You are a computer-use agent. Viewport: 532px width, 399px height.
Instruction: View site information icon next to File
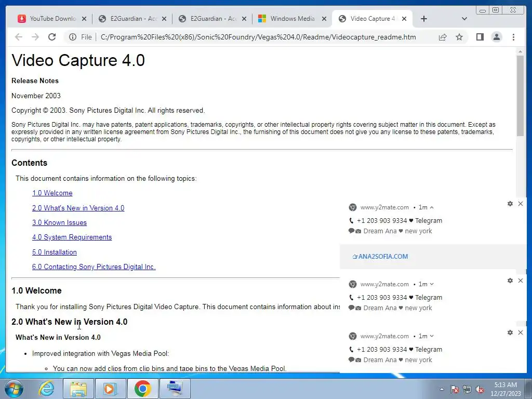(73, 37)
